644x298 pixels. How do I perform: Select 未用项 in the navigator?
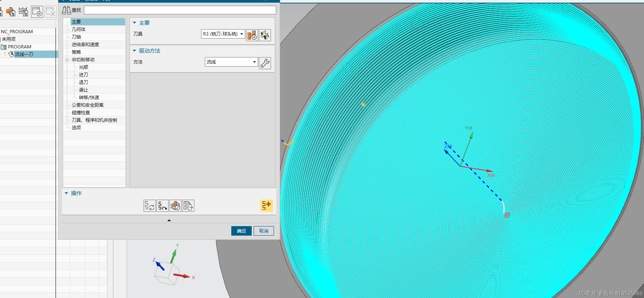[9, 39]
